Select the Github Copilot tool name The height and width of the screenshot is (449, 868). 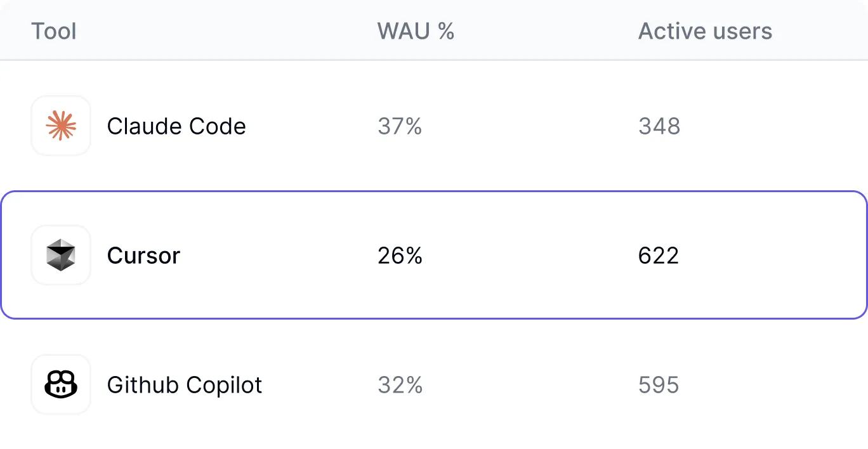185,385
